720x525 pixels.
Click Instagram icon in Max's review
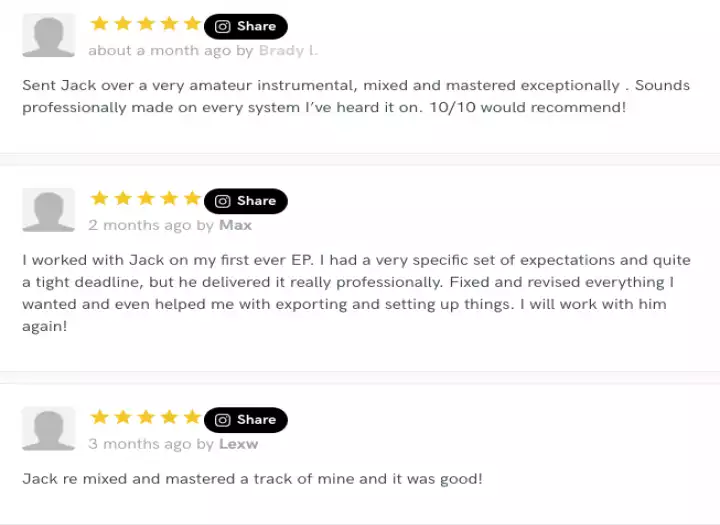223,201
